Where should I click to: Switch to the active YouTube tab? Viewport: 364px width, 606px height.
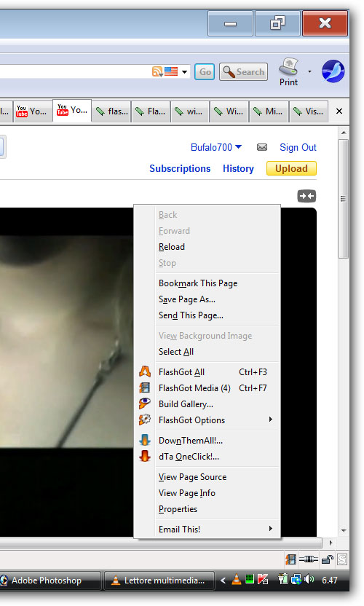72,111
